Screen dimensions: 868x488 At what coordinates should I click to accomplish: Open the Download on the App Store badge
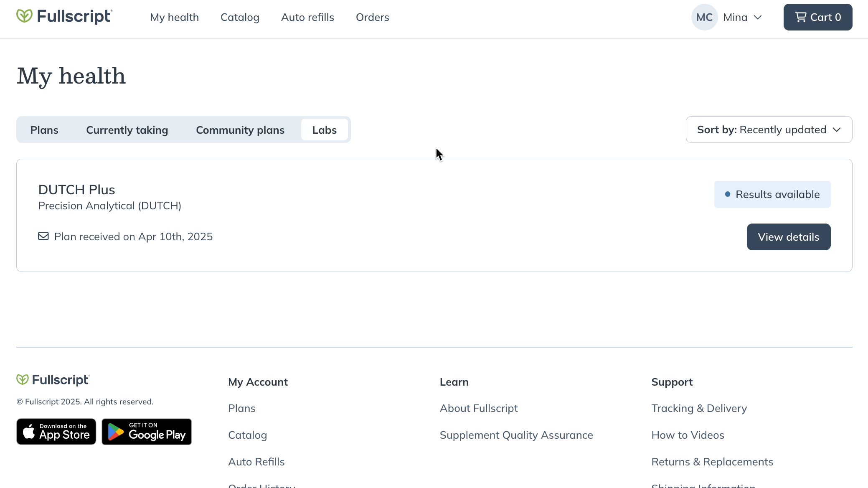tap(56, 432)
